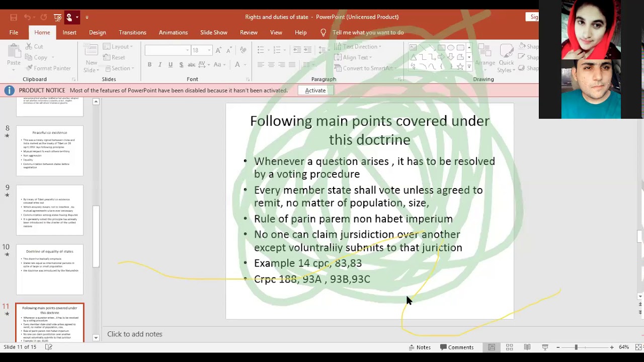The image size is (644, 362).
Task: Toggle Text Shadow formatting
Action: tap(181, 64)
